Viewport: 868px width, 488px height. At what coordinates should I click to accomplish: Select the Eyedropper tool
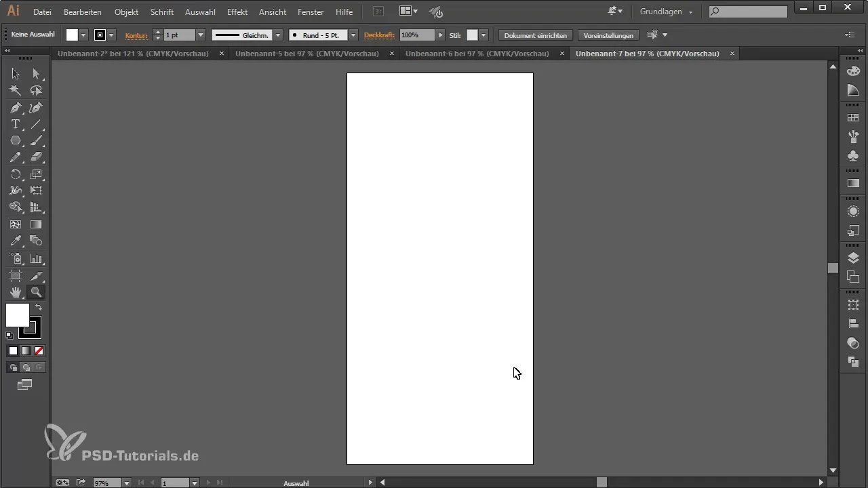16,241
